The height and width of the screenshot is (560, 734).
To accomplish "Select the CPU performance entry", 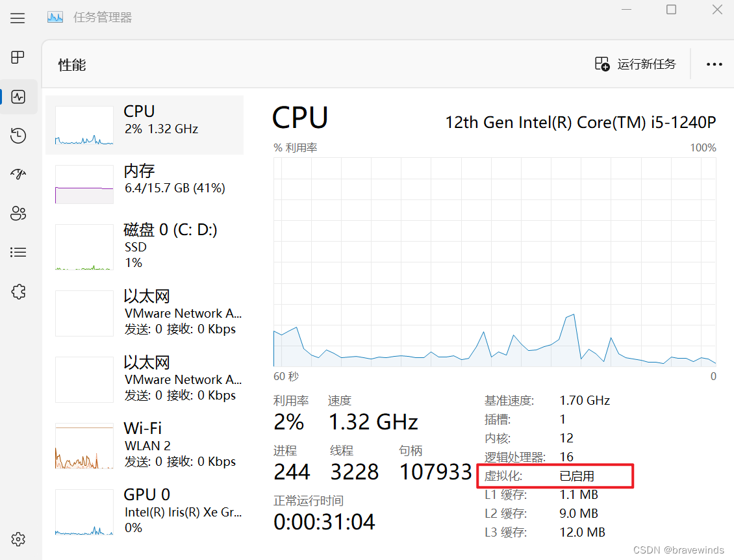I will [x=145, y=125].
